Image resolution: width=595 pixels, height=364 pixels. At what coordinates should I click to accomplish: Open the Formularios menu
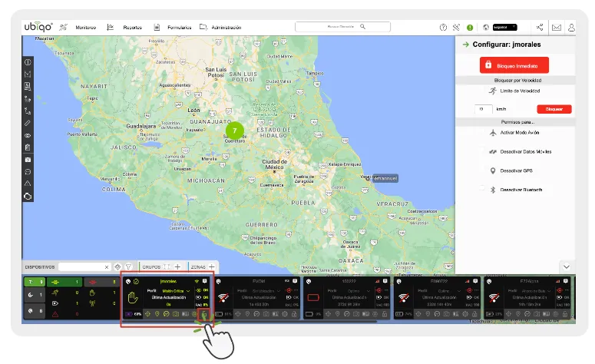[x=179, y=28]
